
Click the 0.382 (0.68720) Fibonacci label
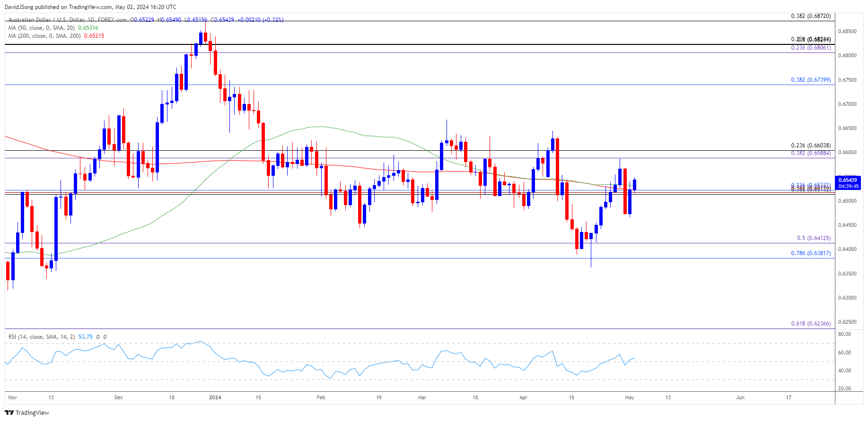point(811,16)
